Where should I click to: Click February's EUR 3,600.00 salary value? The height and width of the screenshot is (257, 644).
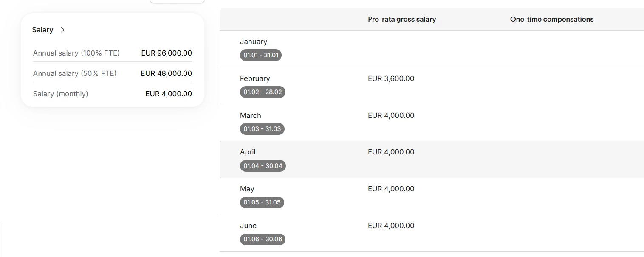pos(391,78)
